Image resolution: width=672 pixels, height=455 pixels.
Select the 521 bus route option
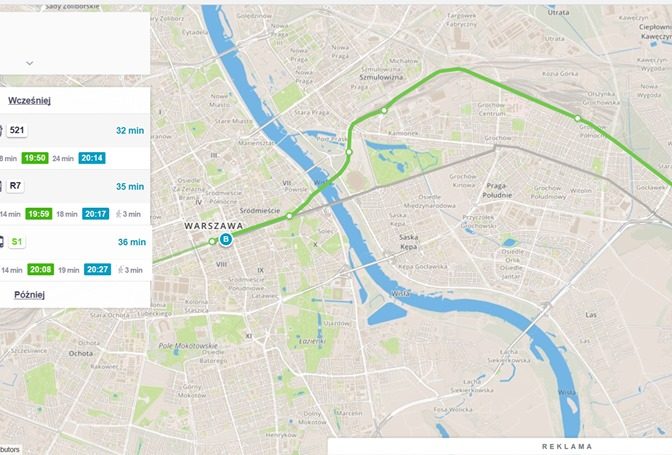pos(75,131)
